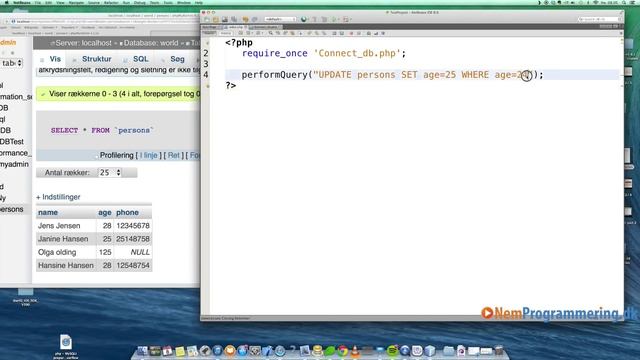Click the 'I linje' link in phpMyAdmin
Screen dimensions: 640x360
pos(149,155)
